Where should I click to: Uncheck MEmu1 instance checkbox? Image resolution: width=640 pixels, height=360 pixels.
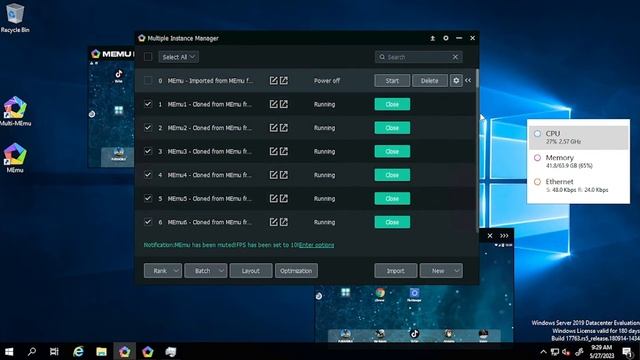tap(148, 104)
